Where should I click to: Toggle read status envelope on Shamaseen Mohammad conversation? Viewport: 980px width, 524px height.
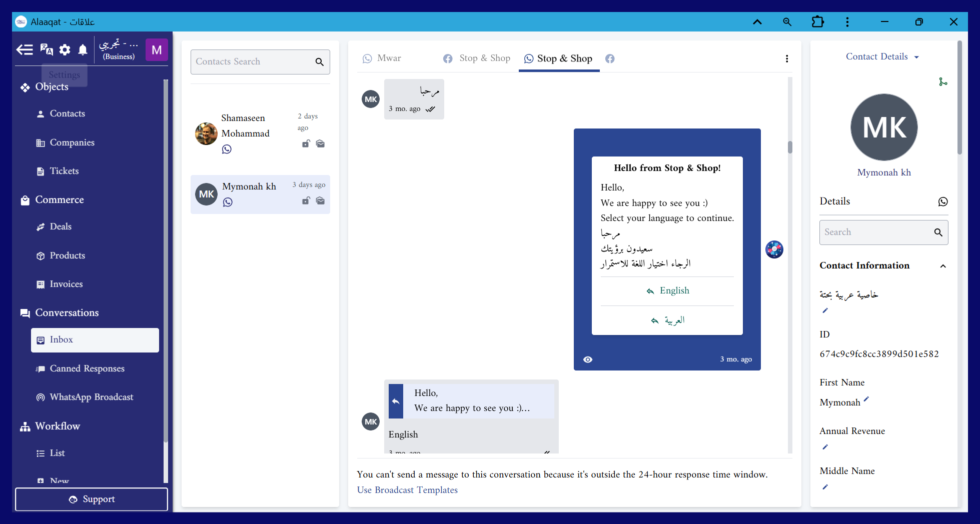pyautogui.click(x=321, y=144)
